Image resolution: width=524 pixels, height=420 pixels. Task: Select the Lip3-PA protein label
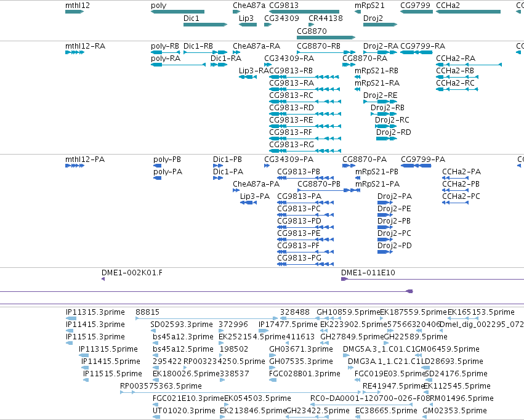[255, 196]
